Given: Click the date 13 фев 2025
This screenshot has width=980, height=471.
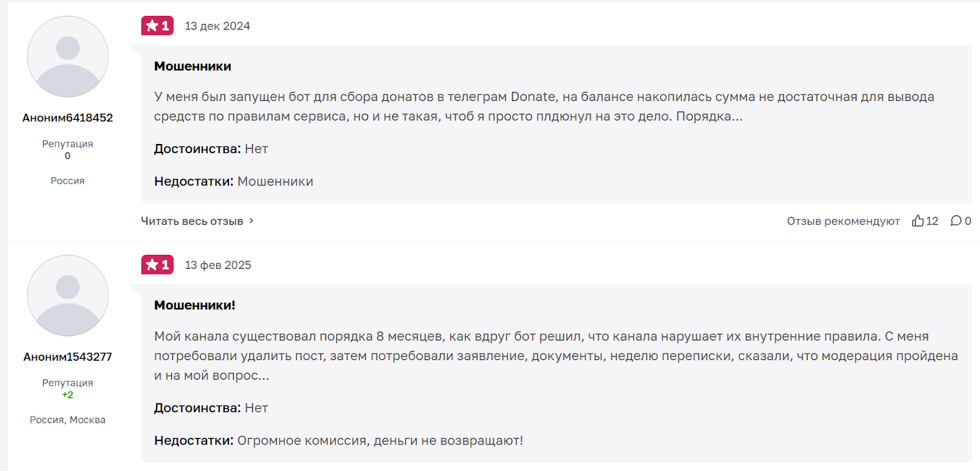Looking at the screenshot, I should pos(218,265).
